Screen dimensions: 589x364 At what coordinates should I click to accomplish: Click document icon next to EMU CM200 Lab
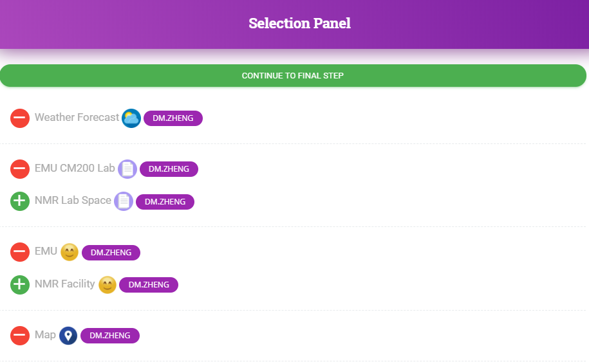coord(127,169)
